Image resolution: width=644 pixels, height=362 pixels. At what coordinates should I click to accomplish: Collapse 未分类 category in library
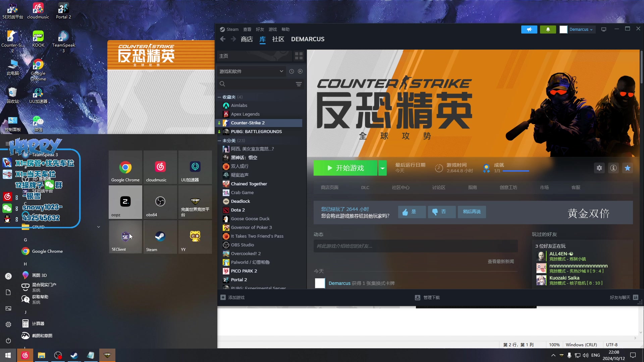pos(219,141)
